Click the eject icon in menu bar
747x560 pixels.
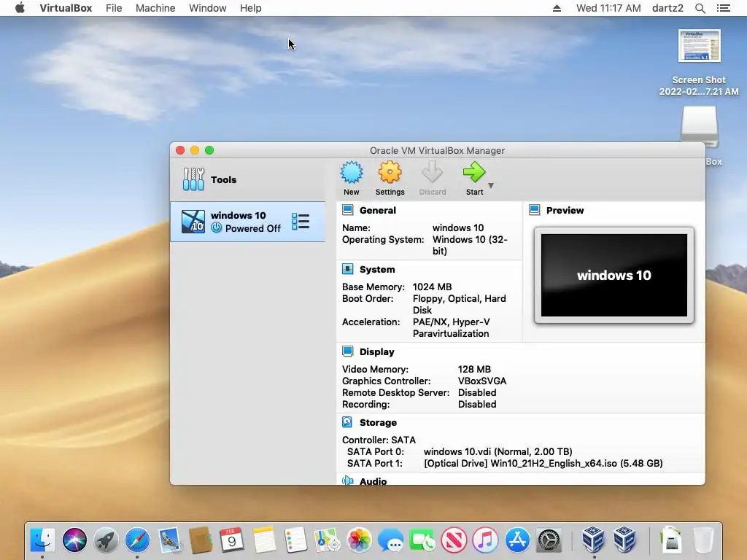(557, 8)
